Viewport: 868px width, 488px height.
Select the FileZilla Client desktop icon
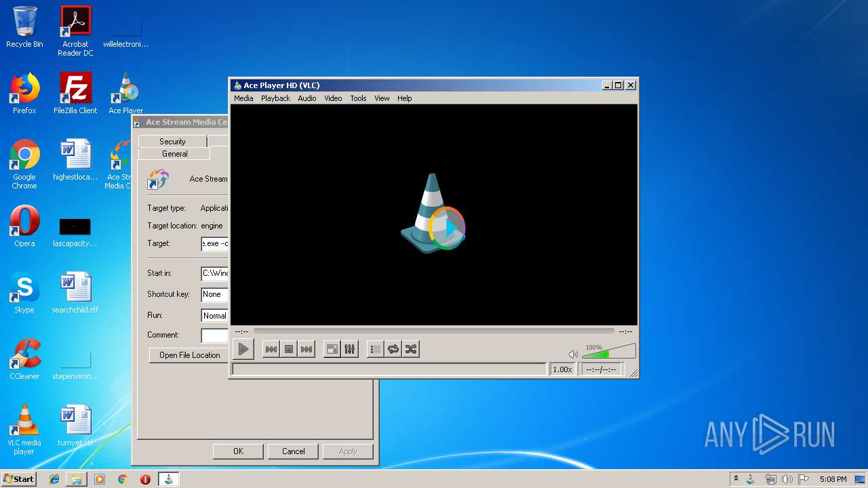tap(75, 94)
